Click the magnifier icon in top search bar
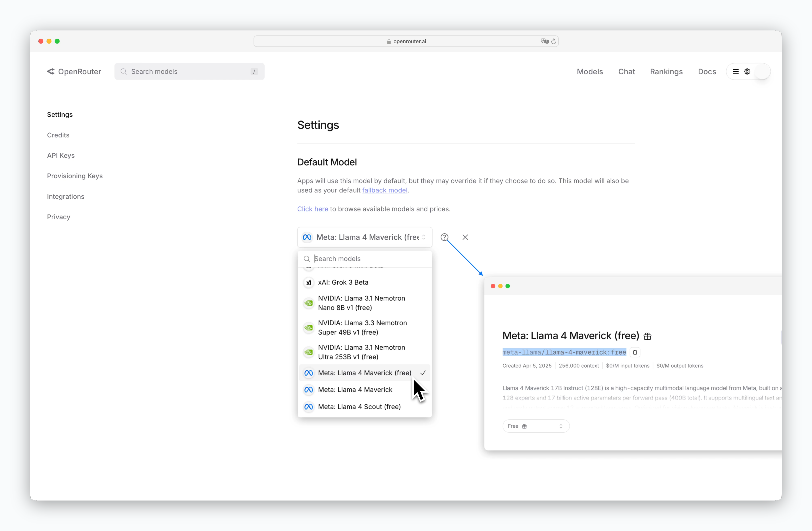 (x=123, y=71)
